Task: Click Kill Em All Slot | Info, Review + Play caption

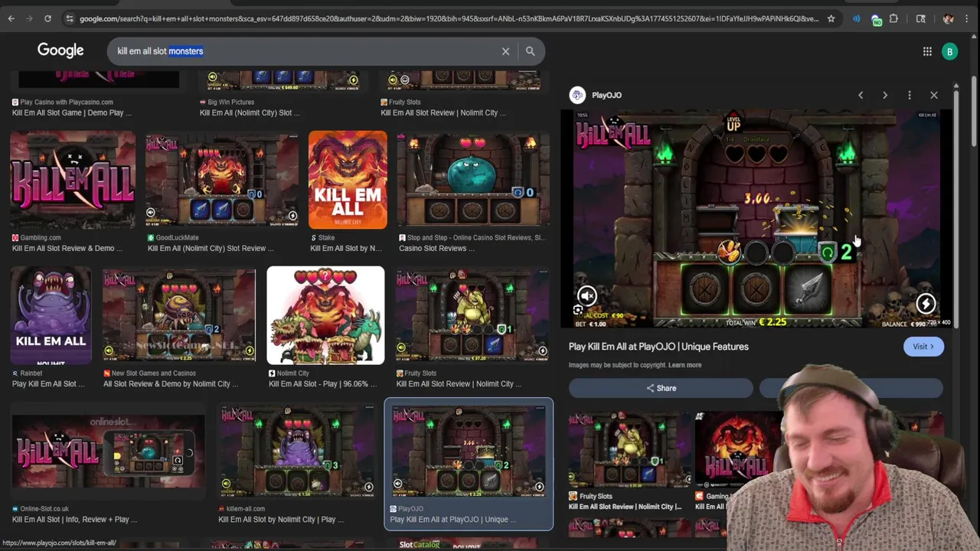Action: pos(75,519)
